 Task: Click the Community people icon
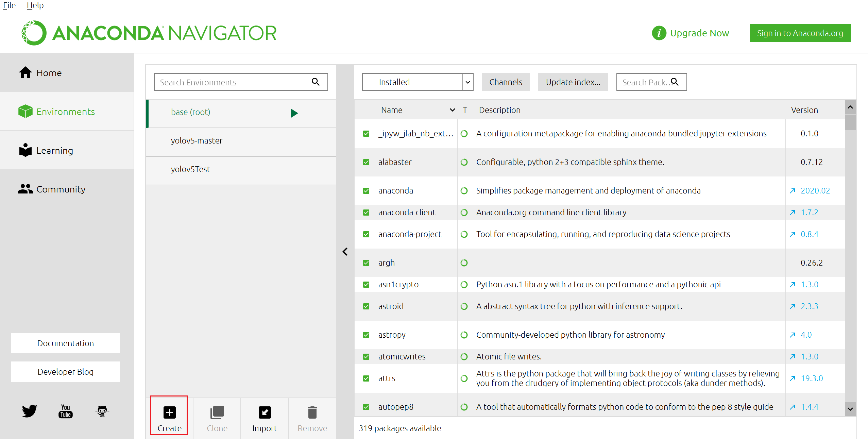pos(25,189)
